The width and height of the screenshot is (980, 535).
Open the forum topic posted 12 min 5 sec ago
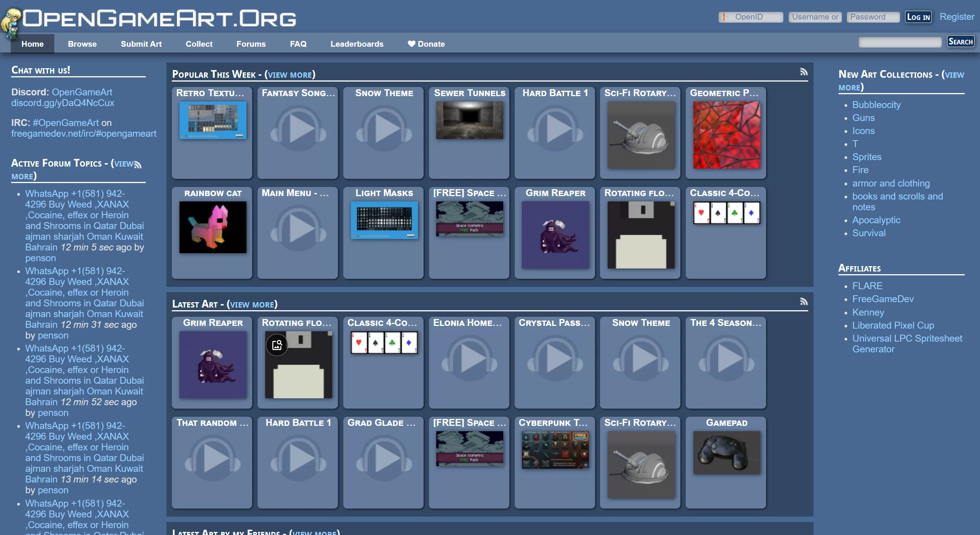pos(85,221)
